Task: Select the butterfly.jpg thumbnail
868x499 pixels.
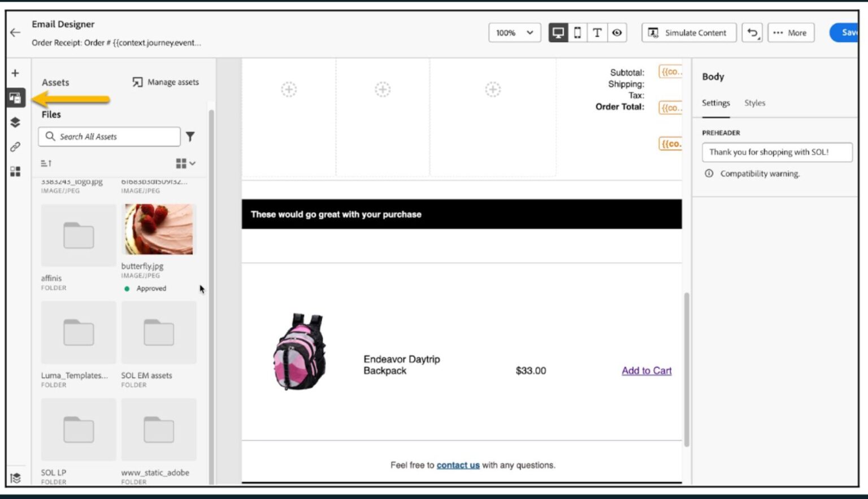Action: [158, 229]
